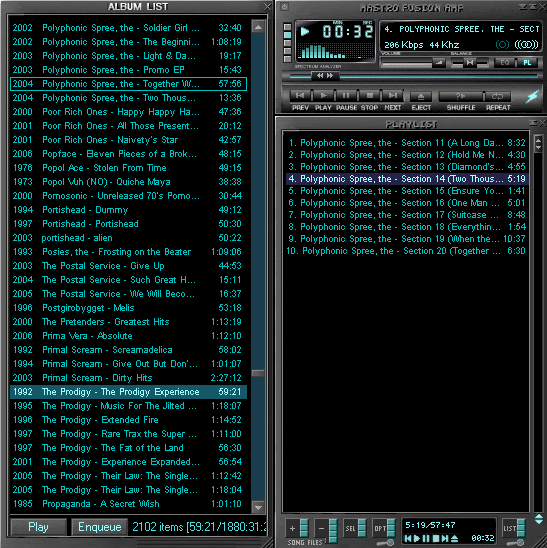547x548 pixels.
Task: Click mini previous-track icon in playlist footer
Action: tap(408, 539)
